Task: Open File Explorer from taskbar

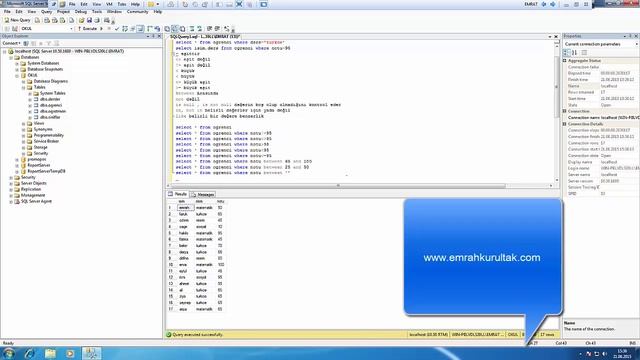Action: pyautogui.click(x=50, y=353)
